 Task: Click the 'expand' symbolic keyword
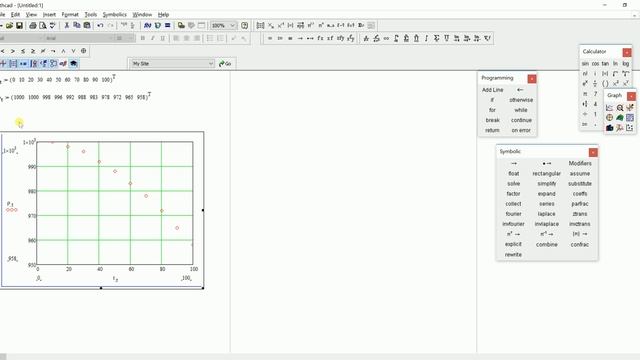pyautogui.click(x=547, y=194)
